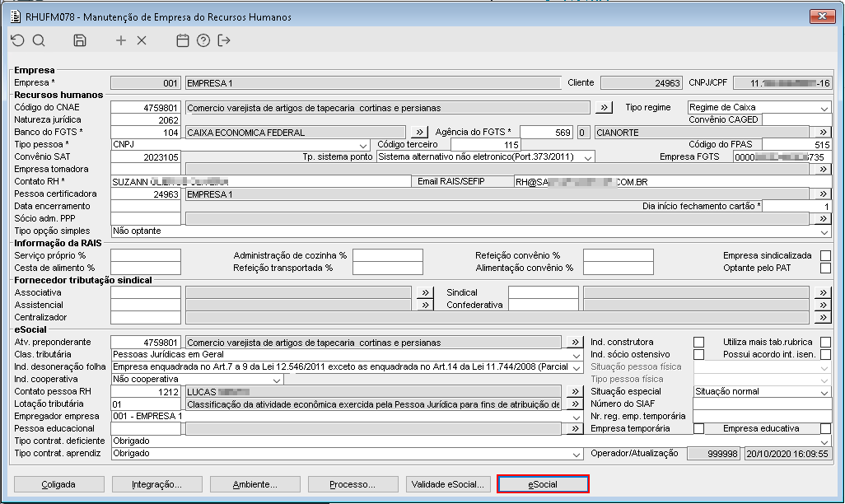
Task: Exit the form via logout icon
Action: [x=224, y=40]
